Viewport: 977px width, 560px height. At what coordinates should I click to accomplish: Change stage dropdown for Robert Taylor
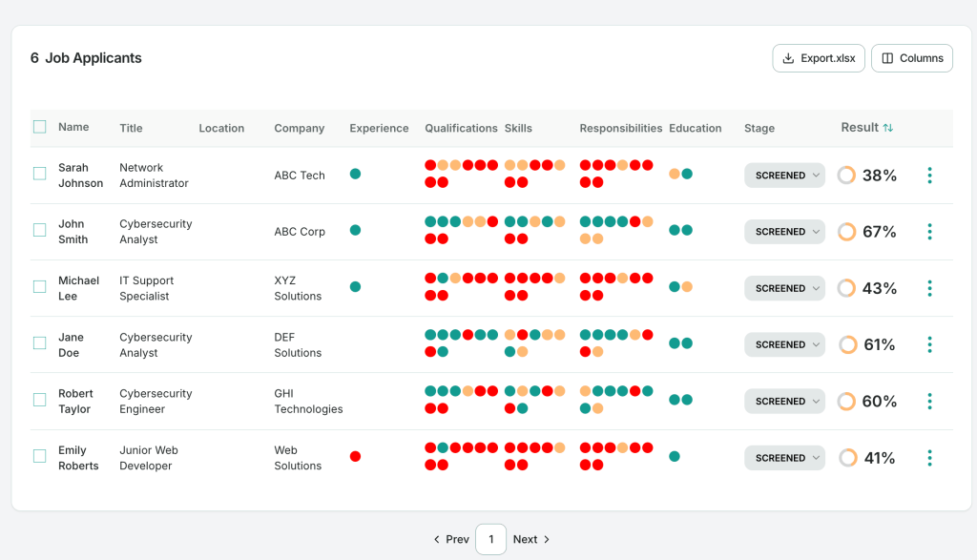[x=784, y=402]
